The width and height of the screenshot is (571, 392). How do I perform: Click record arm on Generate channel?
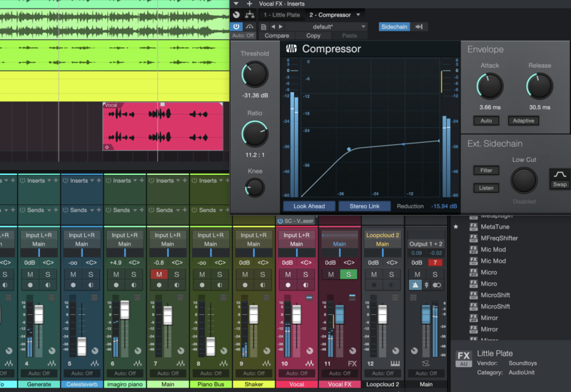[x=30, y=285]
